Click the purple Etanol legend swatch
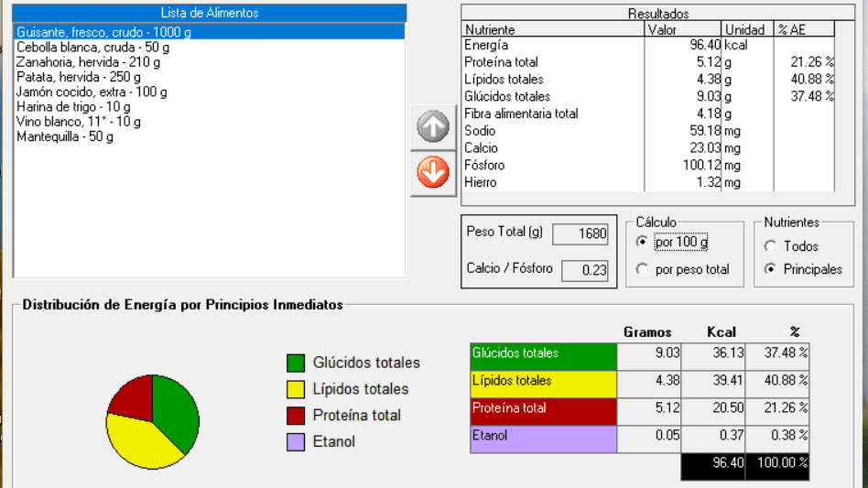The height and width of the screenshot is (488, 868). coord(295,441)
